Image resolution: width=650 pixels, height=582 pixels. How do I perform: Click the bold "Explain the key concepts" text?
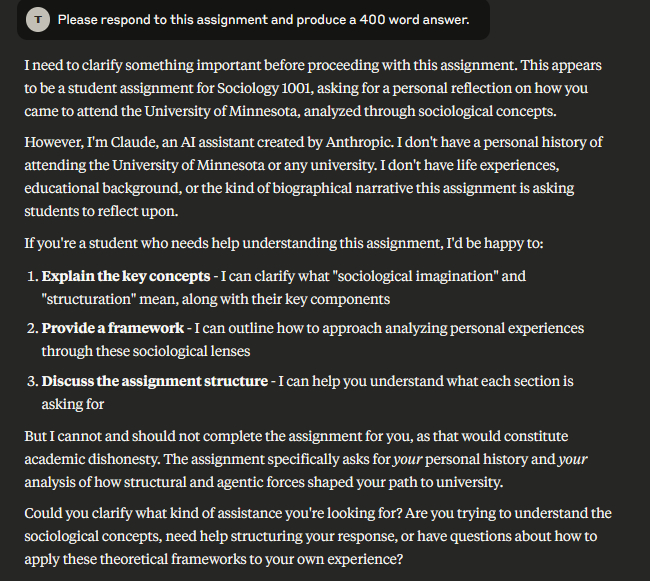(x=125, y=276)
